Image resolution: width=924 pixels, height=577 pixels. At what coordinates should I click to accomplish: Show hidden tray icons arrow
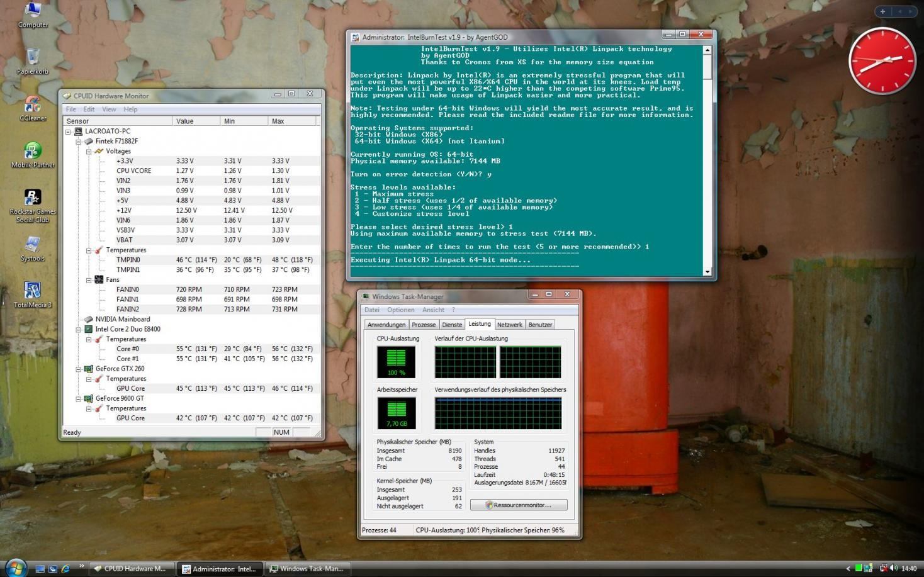pos(848,569)
